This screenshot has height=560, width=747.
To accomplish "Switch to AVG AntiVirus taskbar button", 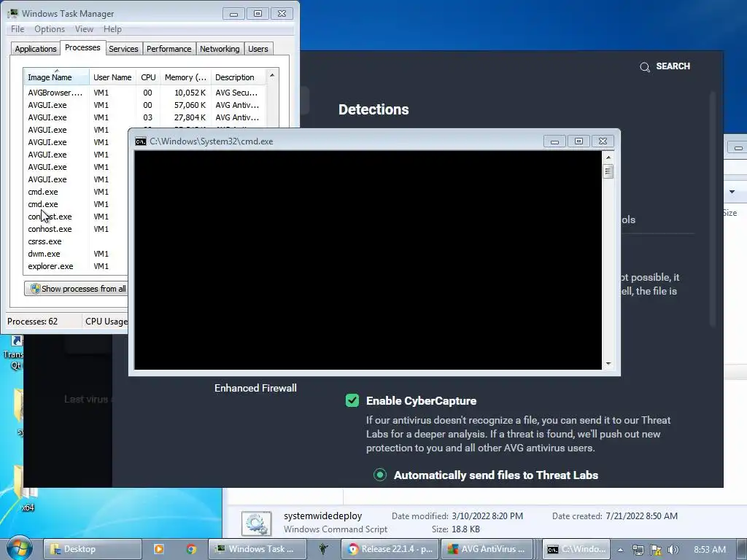I will [487, 549].
